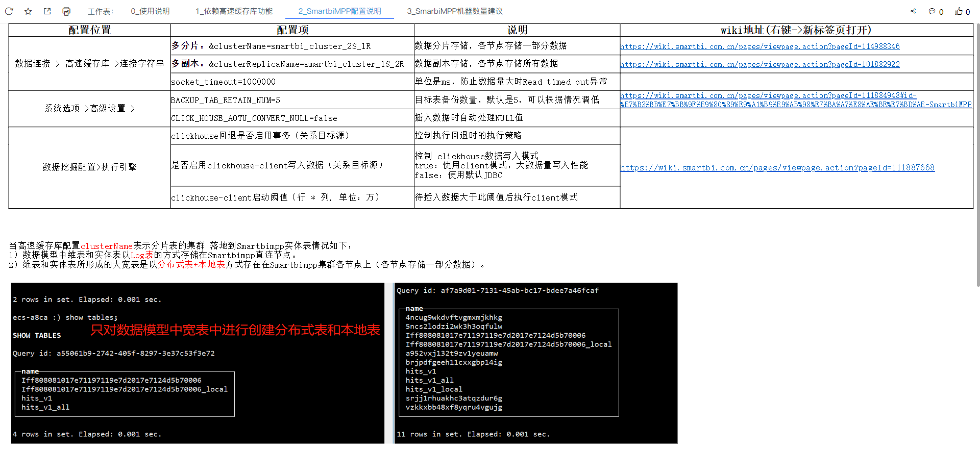Click the 说明 column header
The height and width of the screenshot is (449, 980).
(x=517, y=30)
